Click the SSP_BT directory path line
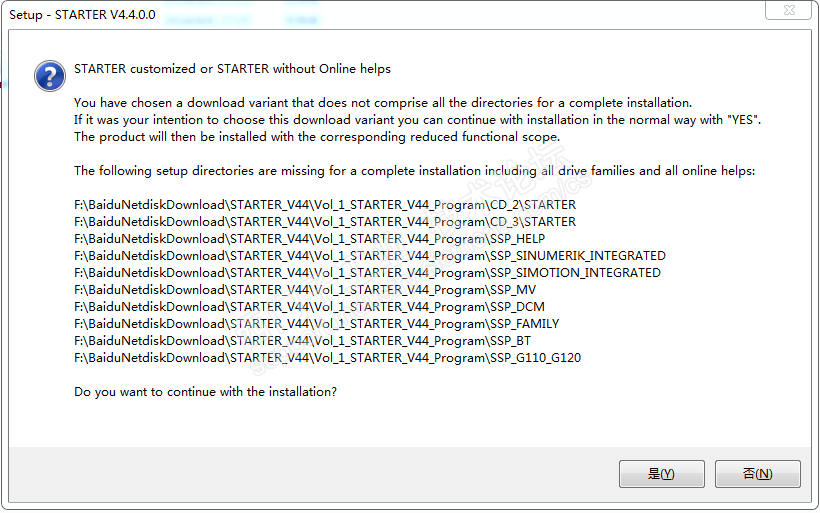This screenshot has height=513, width=820. click(302, 341)
